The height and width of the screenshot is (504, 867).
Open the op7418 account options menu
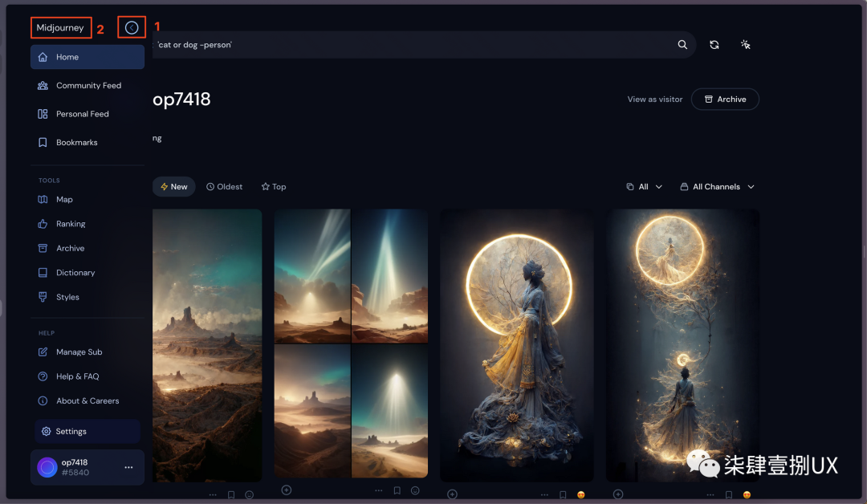pos(128,468)
